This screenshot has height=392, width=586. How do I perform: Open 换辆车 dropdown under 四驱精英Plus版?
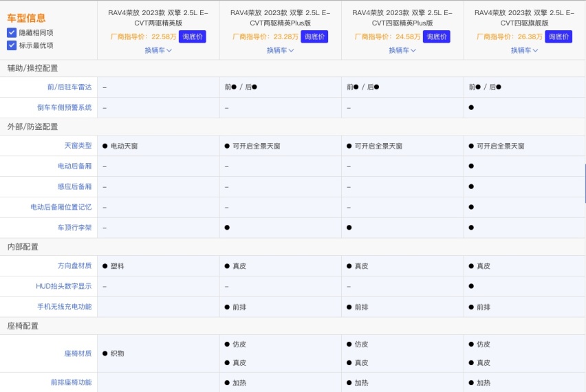coord(402,50)
